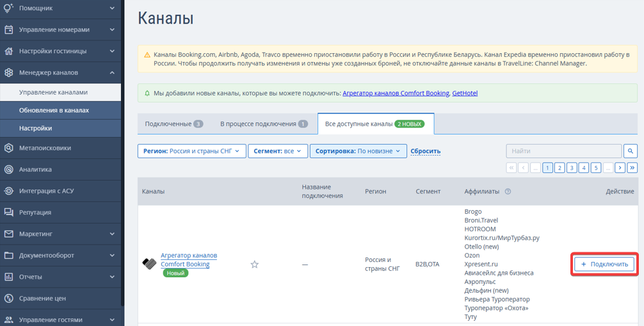Click the Интеграция с АСУ icon
The height and width of the screenshot is (326, 644).
coord(8,191)
